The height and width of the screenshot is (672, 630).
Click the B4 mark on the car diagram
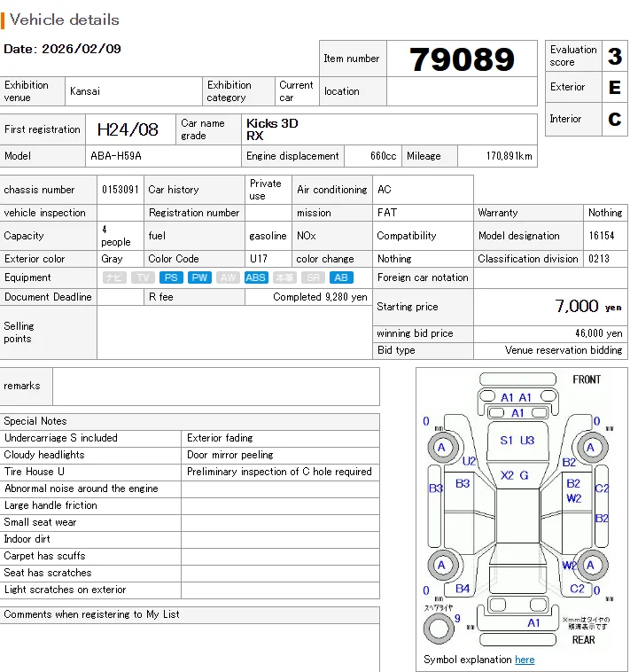[x=463, y=589]
